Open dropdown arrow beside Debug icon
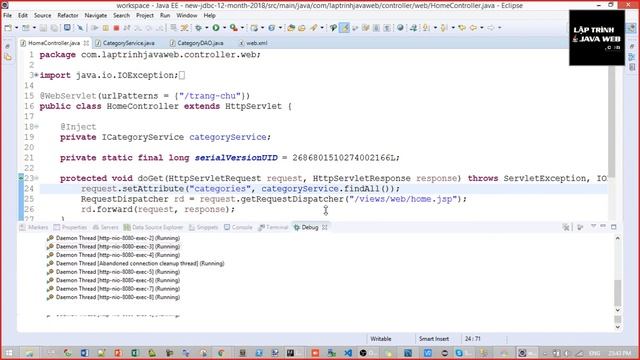 coord(207,28)
